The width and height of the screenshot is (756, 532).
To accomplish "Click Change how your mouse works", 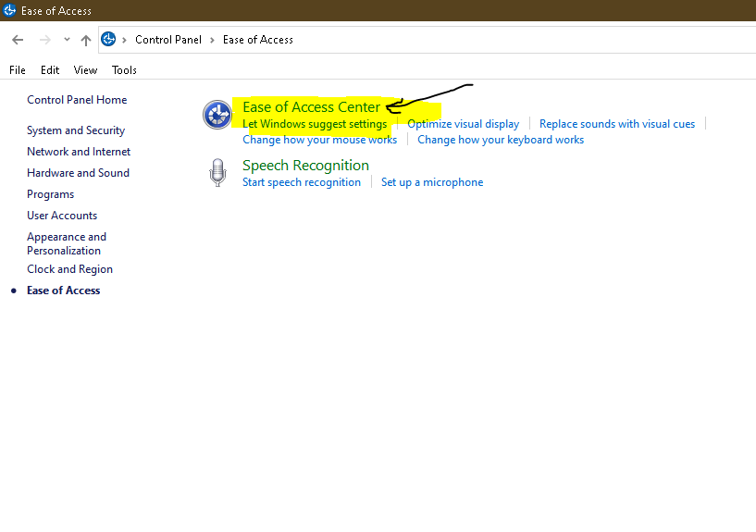I will point(319,140).
